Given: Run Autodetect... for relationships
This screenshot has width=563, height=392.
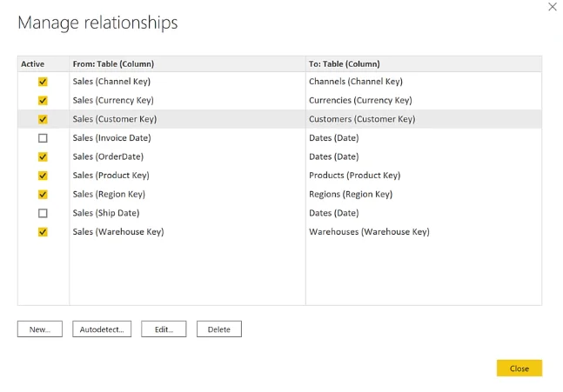Looking at the screenshot, I should (102, 329).
